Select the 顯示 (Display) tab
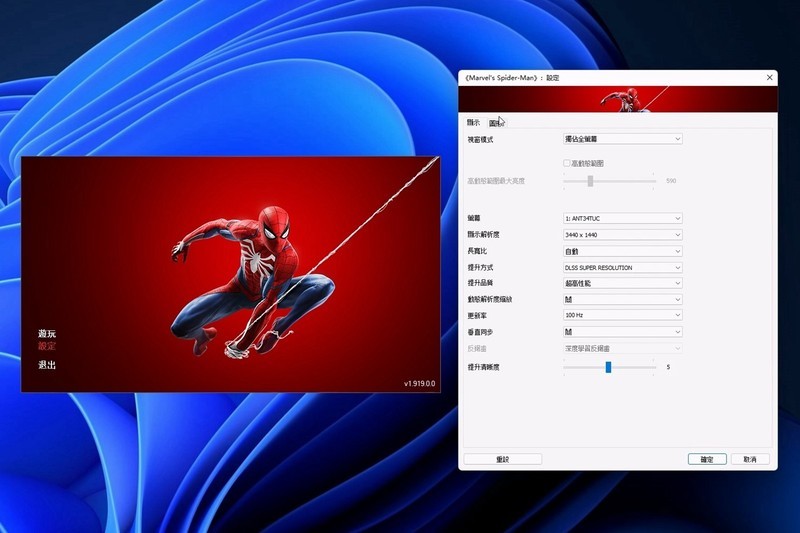The height and width of the screenshot is (533, 800). 473,122
